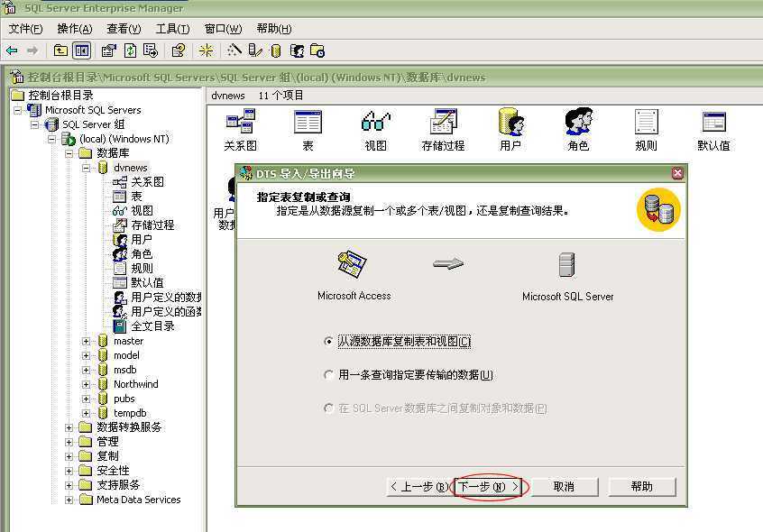
Task: Click the Refresh toolbar icon
Action: (x=130, y=50)
